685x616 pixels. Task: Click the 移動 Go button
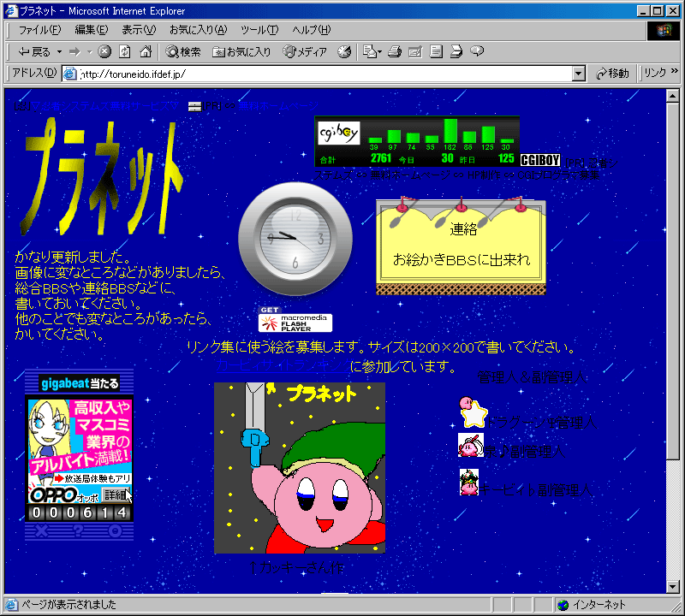612,74
